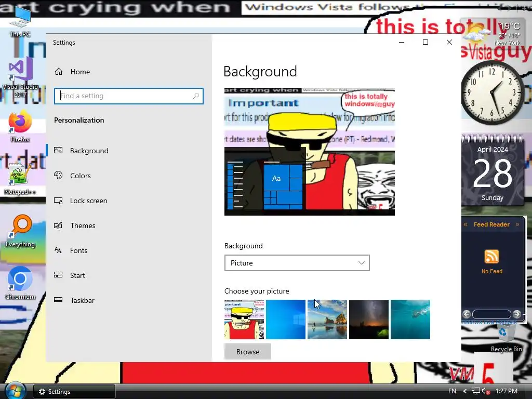Click the Feed Reader title
This screenshot has height=399, width=532.
point(491,224)
